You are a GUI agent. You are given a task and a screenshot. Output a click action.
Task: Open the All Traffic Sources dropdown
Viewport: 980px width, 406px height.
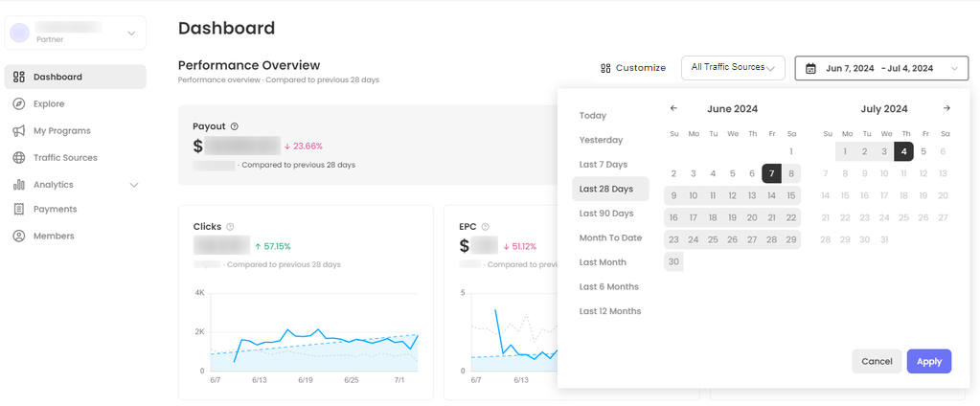[733, 68]
